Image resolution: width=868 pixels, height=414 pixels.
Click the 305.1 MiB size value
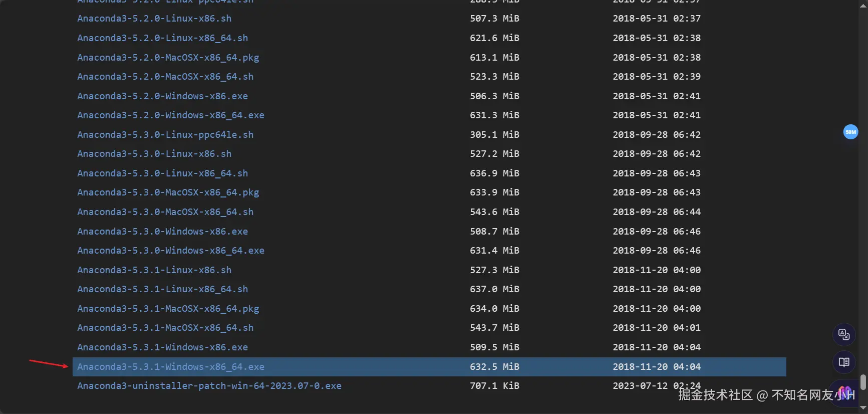(x=494, y=135)
